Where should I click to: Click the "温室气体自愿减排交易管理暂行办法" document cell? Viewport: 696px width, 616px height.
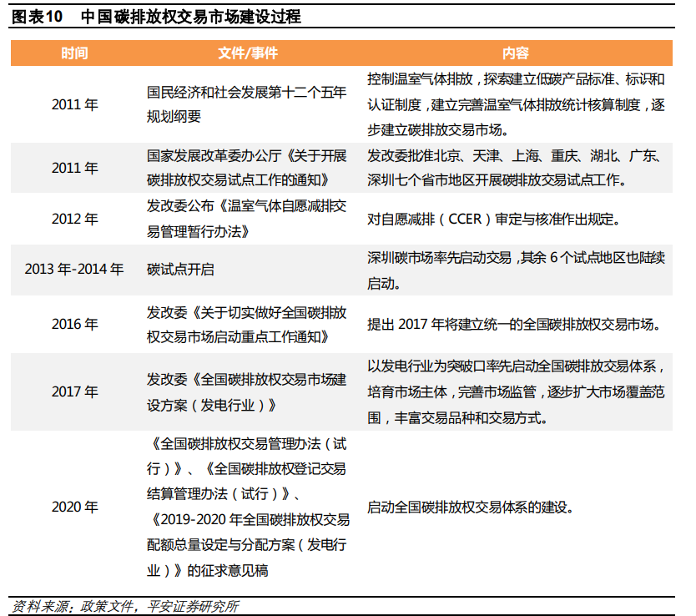point(246,220)
